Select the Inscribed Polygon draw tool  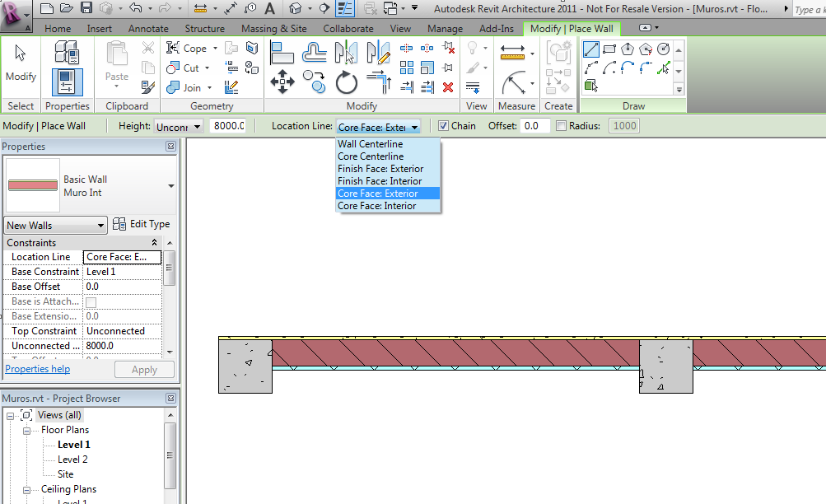tap(628, 49)
